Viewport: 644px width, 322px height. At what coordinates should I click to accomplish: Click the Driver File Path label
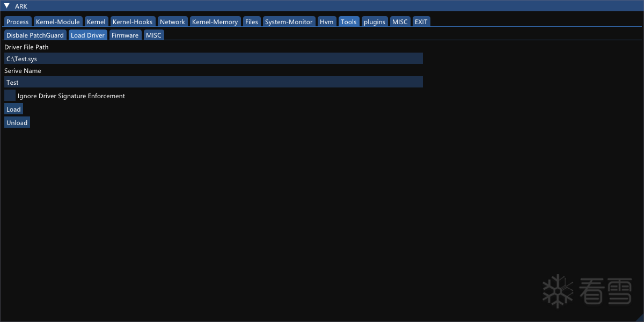pyautogui.click(x=27, y=47)
